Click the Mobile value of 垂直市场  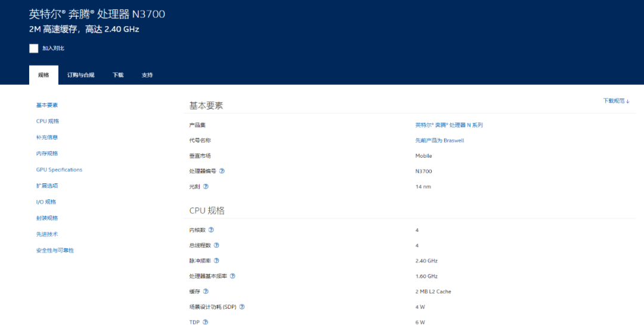(x=423, y=156)
